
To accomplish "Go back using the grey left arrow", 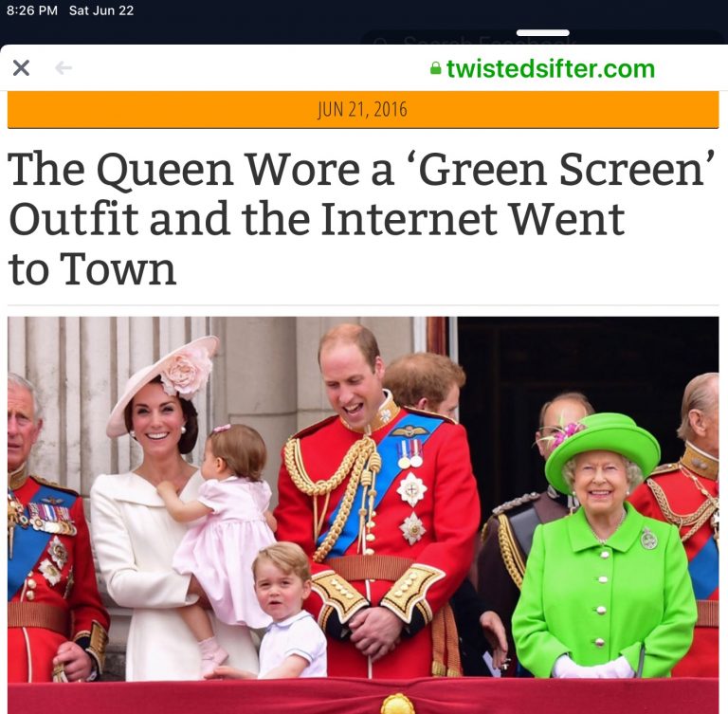I will tap(64, 68).
